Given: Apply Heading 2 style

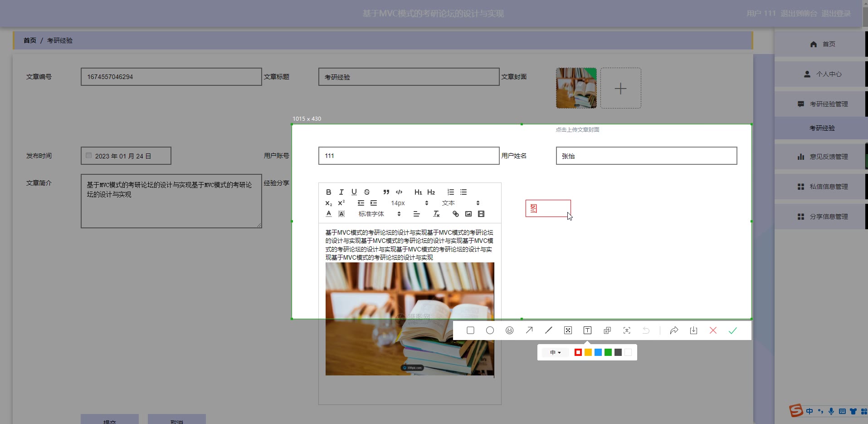Looking at the screenshot, I should [x=431, y=192].
